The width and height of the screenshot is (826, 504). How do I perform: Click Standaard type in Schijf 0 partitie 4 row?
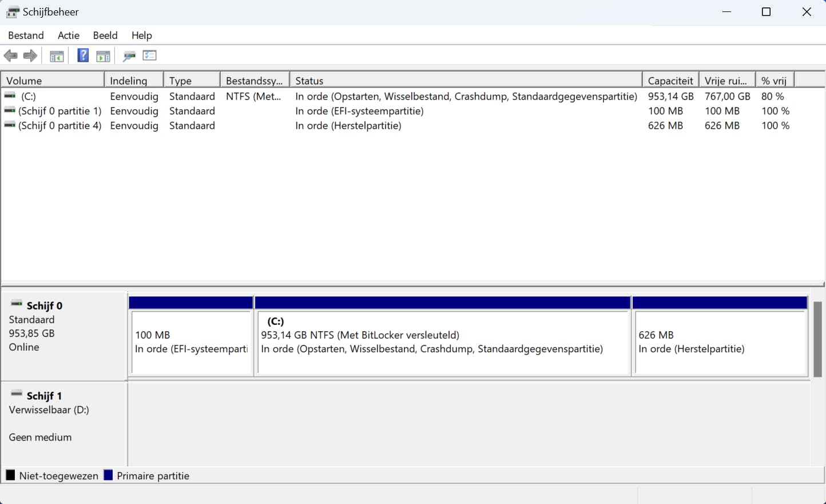[192, 126]
